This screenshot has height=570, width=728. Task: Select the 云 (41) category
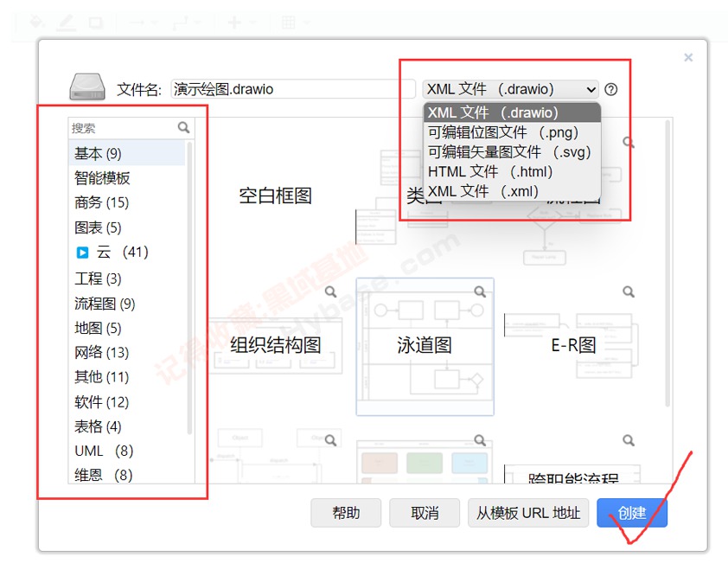[127, 253]
